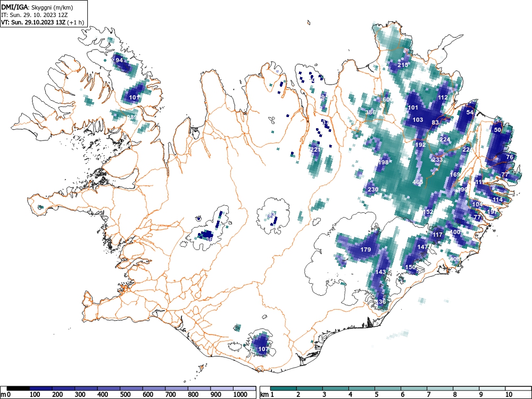532x399 pixels.
Task: Click the 136 visibility value near the southeast coast
Action: (x=381, y=302)
